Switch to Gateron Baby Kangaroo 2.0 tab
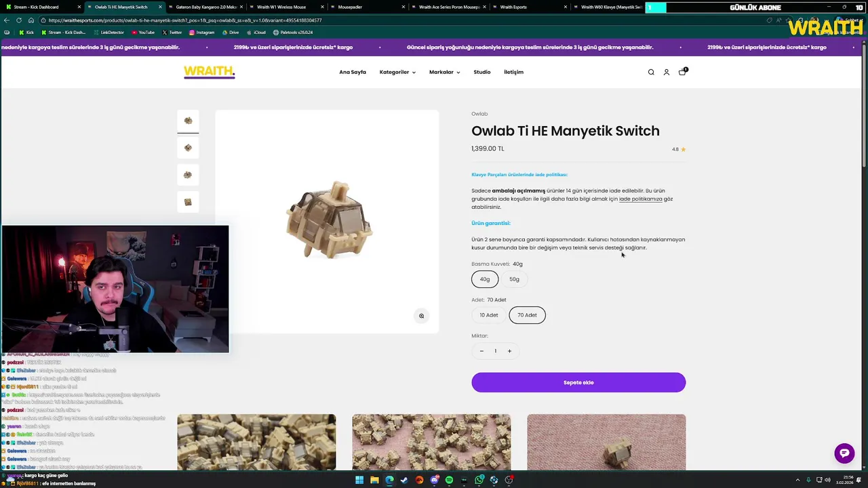 click(x=206, y=7)
